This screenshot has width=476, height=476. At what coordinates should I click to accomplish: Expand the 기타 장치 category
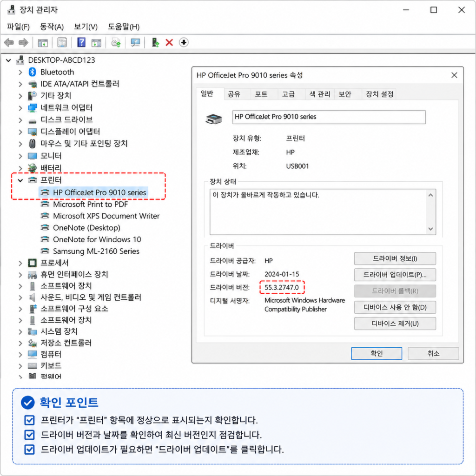(20, 96)
